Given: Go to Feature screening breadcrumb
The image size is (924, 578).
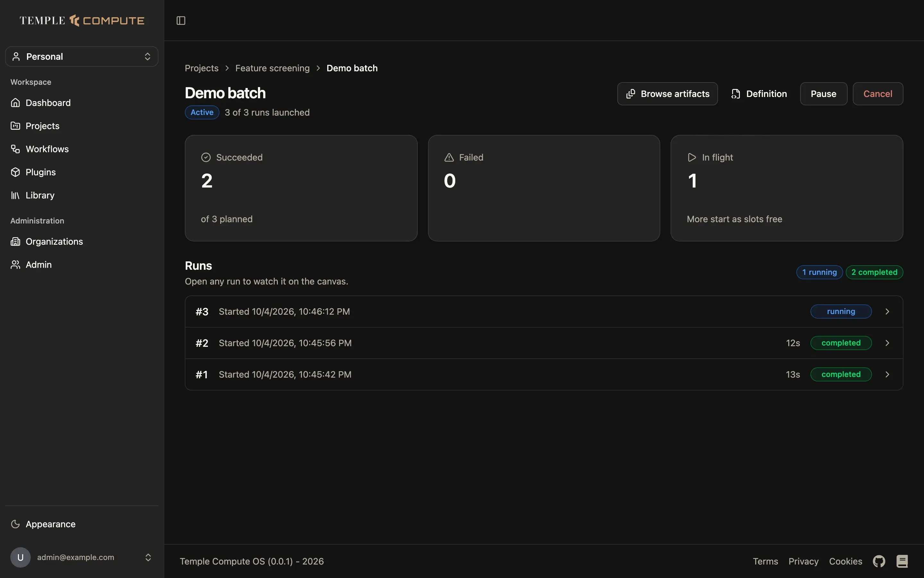Looking at the screenshot, I should point(272,68).
